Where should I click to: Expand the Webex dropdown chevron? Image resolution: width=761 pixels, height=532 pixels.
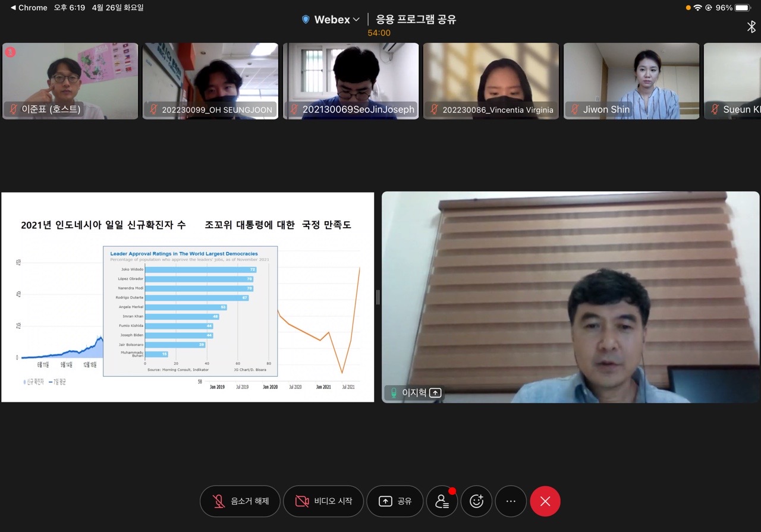(x=356, y=20)
